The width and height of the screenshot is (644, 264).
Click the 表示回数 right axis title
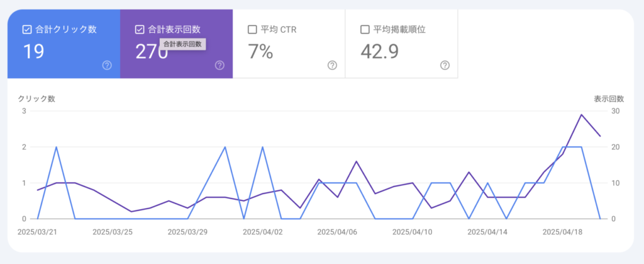pyautogui.click(x=609, y=99)
